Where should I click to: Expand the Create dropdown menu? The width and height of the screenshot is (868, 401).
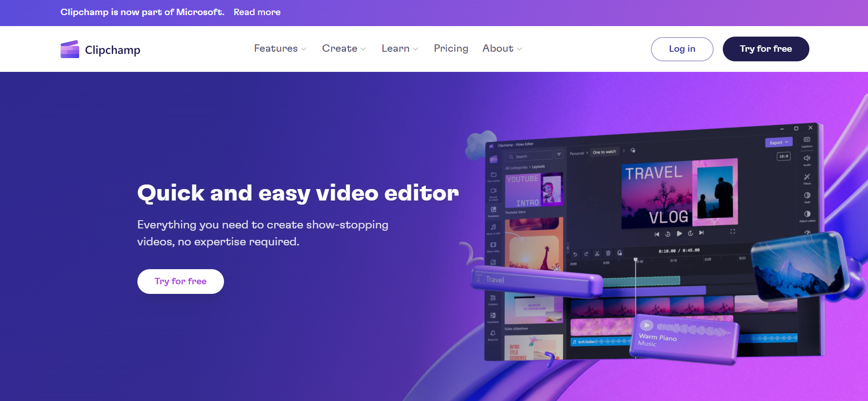(344, 49)
